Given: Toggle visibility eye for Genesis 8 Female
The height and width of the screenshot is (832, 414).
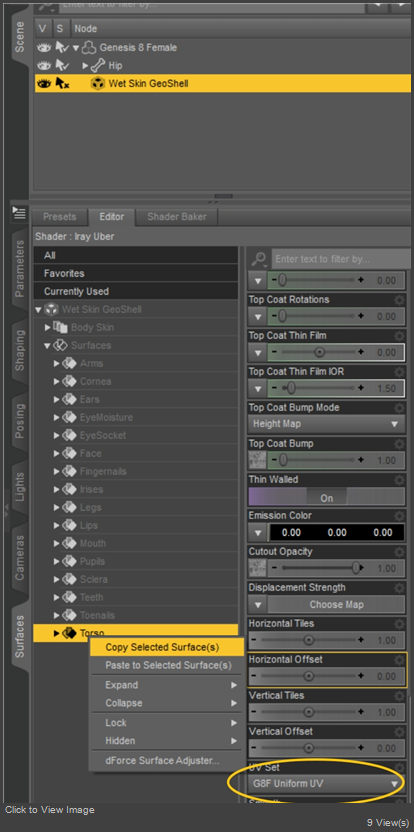Looking at the screenshot, I should click(44, 48).
